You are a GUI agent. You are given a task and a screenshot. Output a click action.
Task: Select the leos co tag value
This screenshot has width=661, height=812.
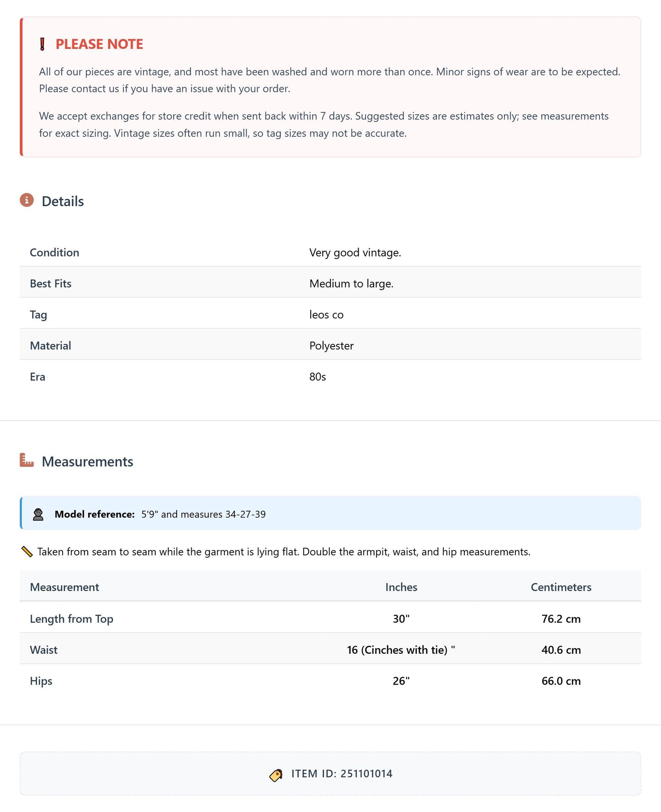pos(326,315)
